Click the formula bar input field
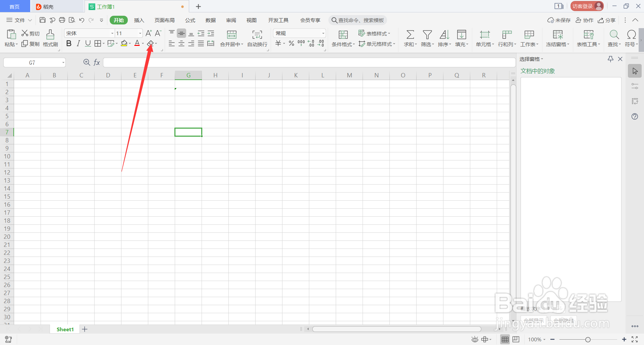This screenshot has width=644, height=345. click(x=309, y=62)
